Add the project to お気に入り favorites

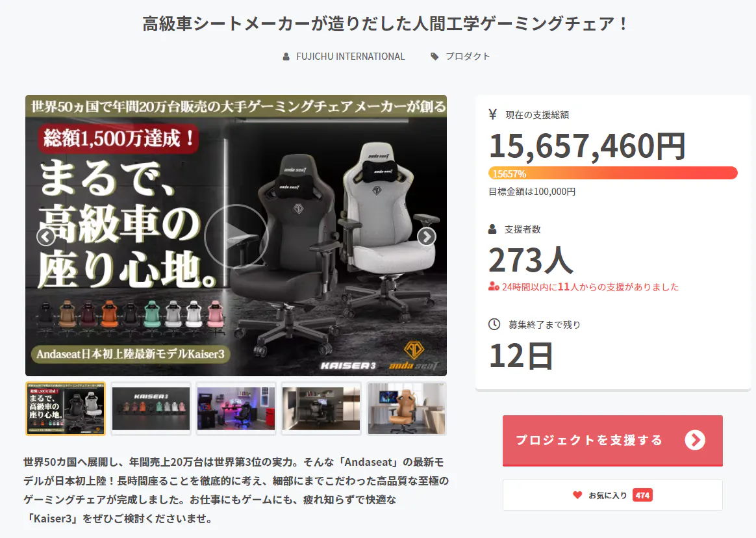coord(612,495)
